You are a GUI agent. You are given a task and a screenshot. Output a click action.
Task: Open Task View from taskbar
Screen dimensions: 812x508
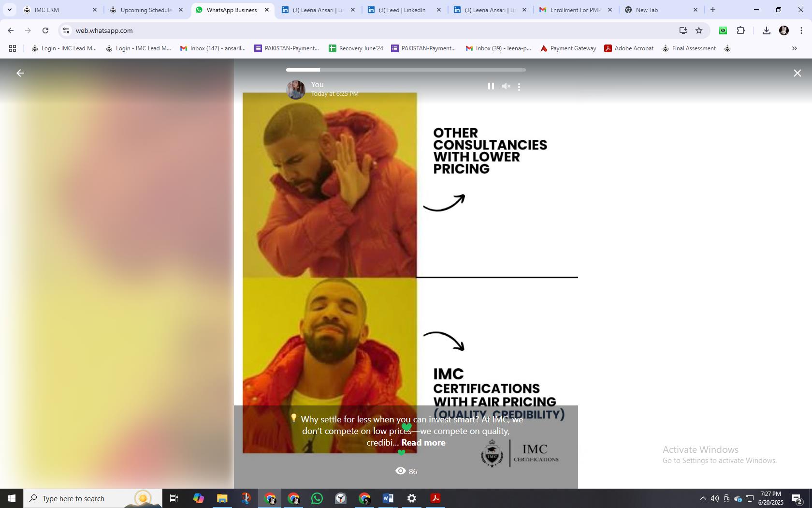click(x=174, y=498)
